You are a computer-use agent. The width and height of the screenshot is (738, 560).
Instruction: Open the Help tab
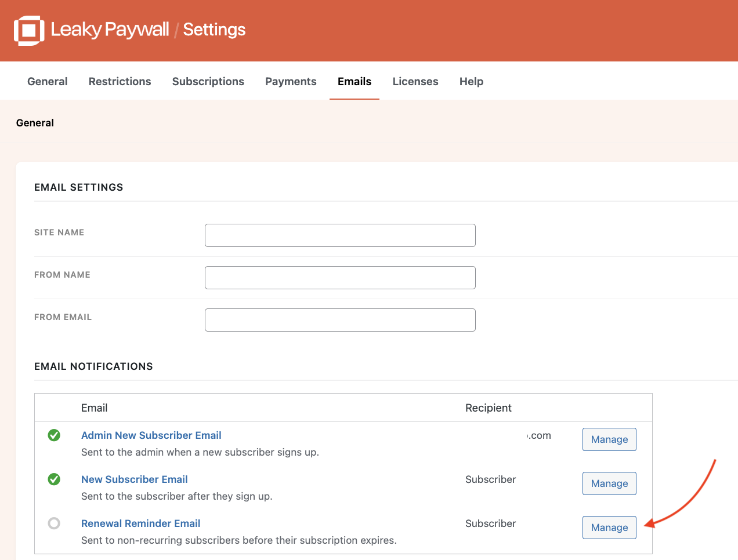pyautogui.click(x=471, y=82)
